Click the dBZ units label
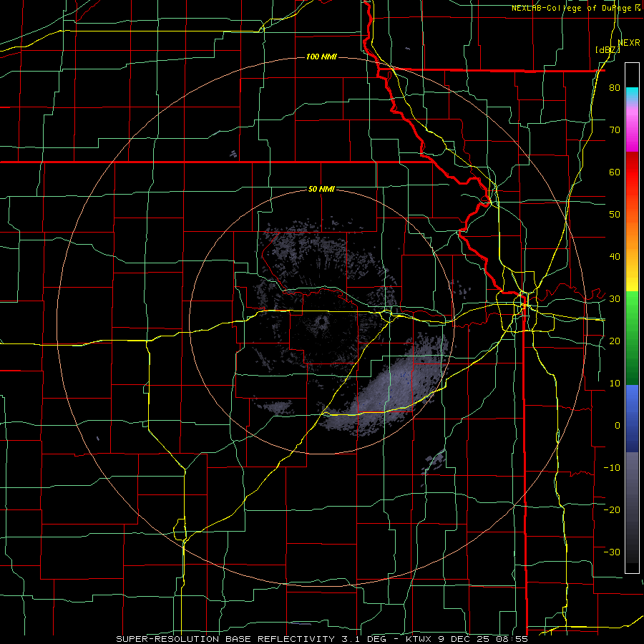This screenshot has height=644, width=644. [x=608, y=49]
